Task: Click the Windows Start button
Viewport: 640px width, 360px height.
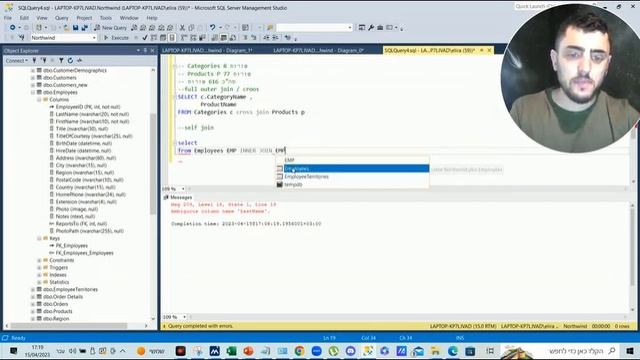Action: pos(630,351)
